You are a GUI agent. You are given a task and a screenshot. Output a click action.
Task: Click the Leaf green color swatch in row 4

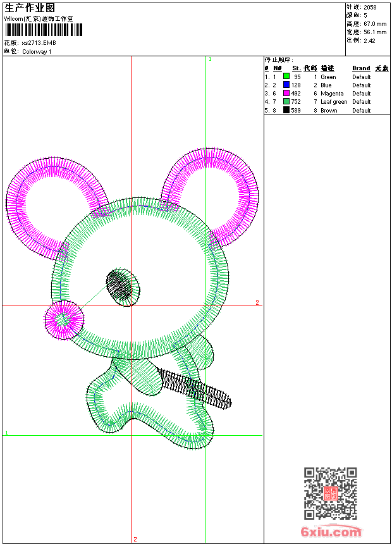click(286, 101)
